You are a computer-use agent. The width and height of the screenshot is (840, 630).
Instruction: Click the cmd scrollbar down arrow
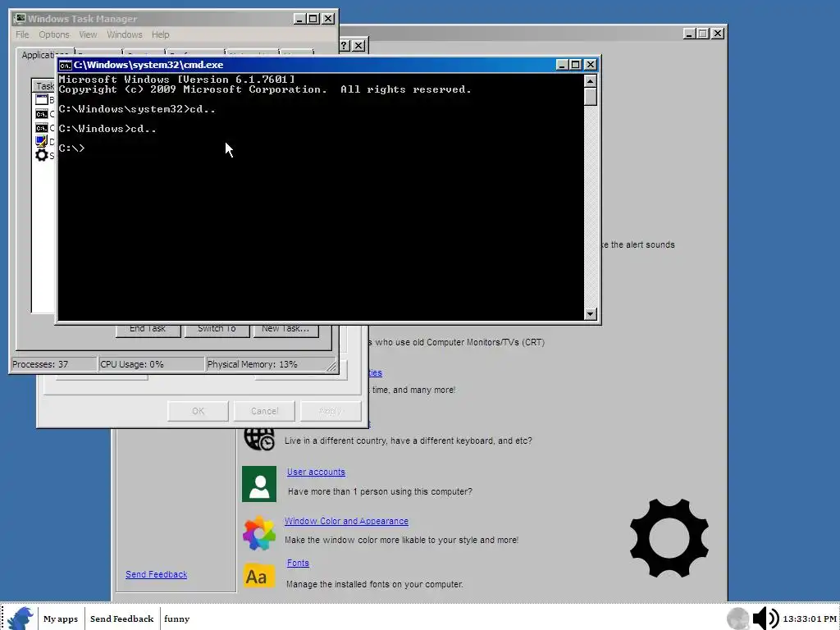coord(591,314)
